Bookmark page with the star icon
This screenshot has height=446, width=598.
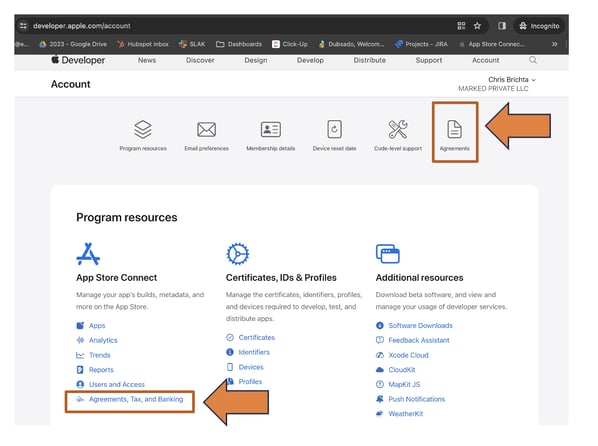click(477, 26)
